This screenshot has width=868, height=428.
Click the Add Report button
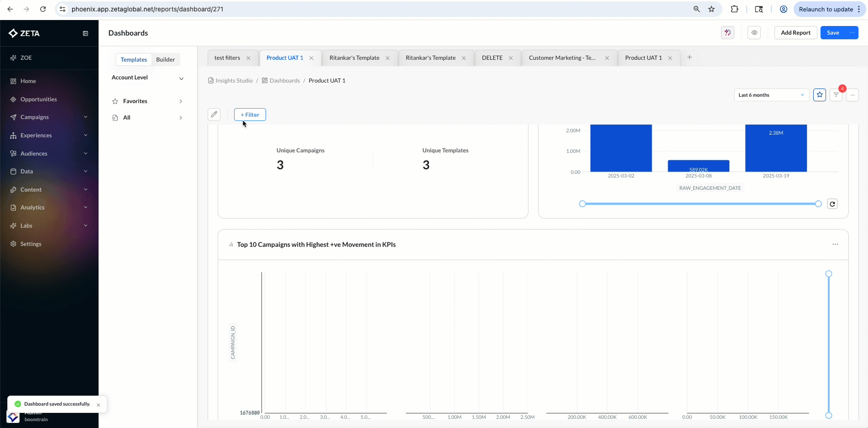(795, 33)
